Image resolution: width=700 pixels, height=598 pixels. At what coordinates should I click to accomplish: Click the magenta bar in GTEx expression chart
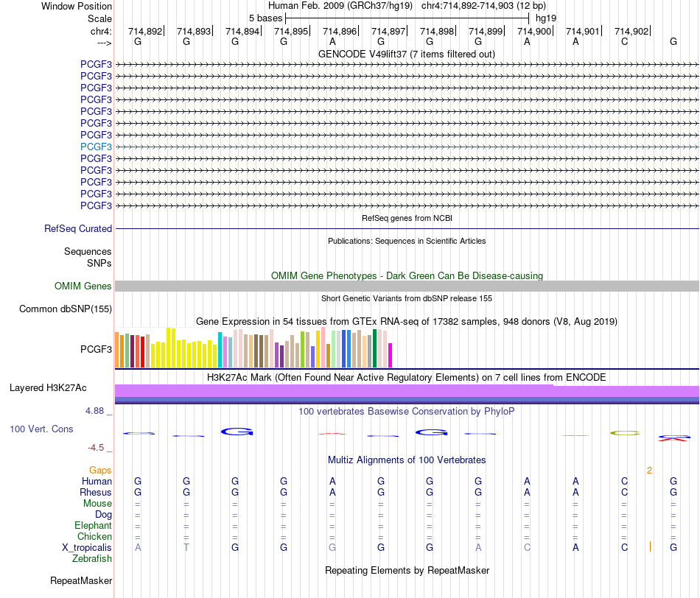pos(391,355)
